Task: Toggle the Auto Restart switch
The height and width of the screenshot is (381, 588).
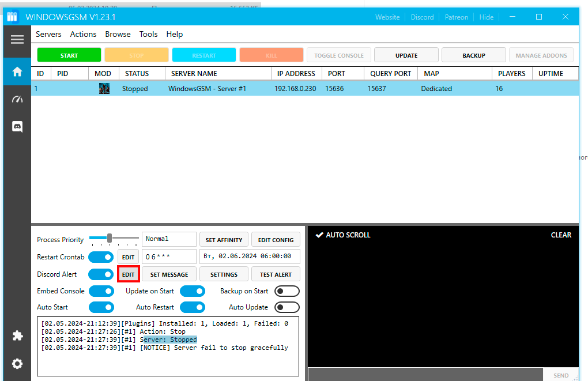Action: 193,307
